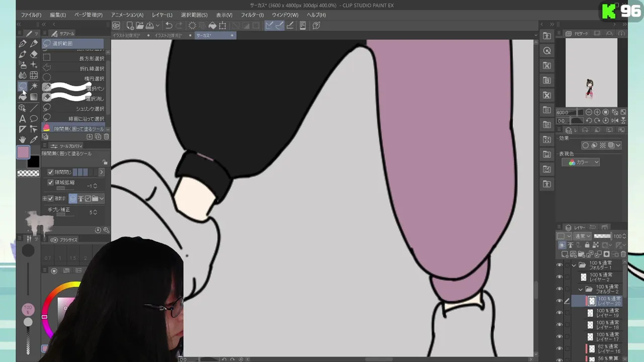Open the 編集(E) menu
This screenshot has height=362, width=644.
pos(58,15)
